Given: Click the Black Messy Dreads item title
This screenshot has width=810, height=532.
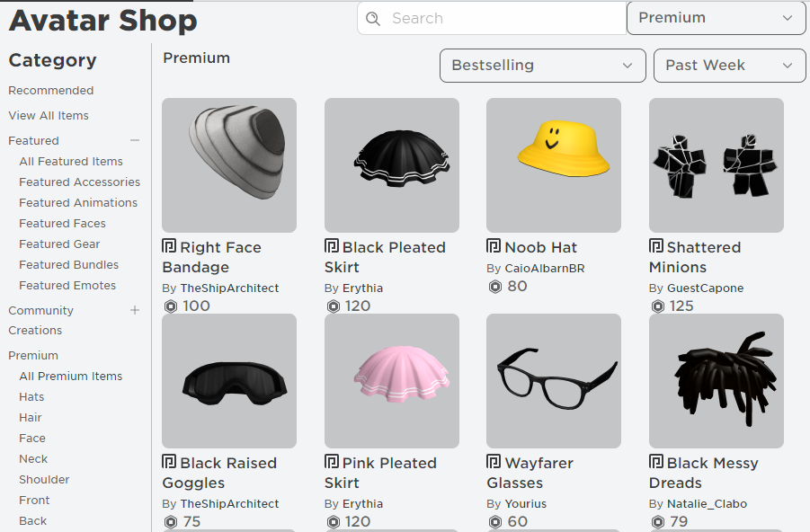Looking at the screenshot, I should pos(704,473).
